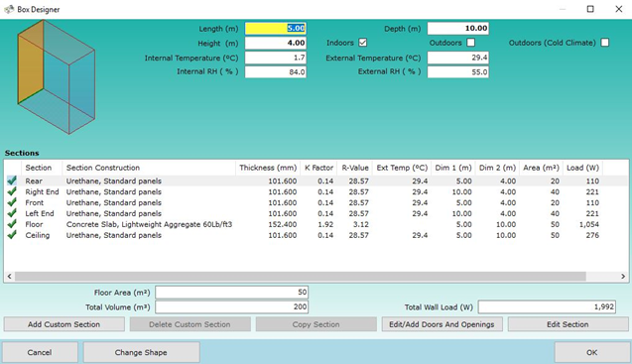632x364 pixels.
Task: Click the Box Designer title bar icon
Action: [x=9, y=9]
